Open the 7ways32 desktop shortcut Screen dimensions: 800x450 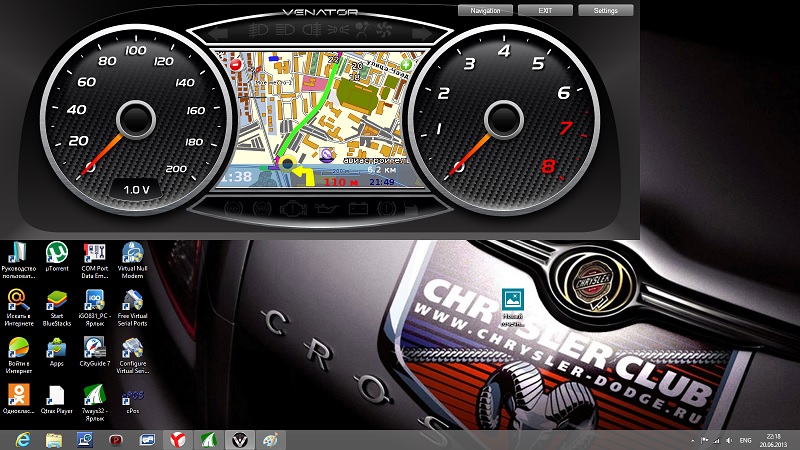(x=94, y=403)
